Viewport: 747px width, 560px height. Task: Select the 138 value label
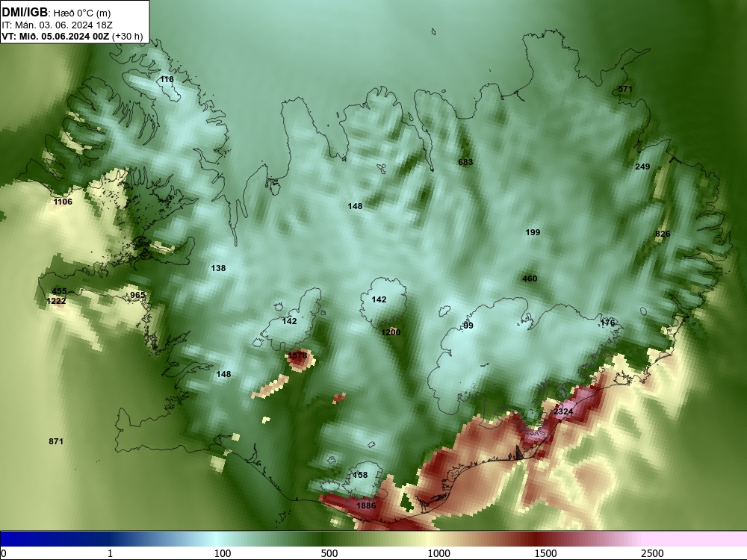point(218,268)
